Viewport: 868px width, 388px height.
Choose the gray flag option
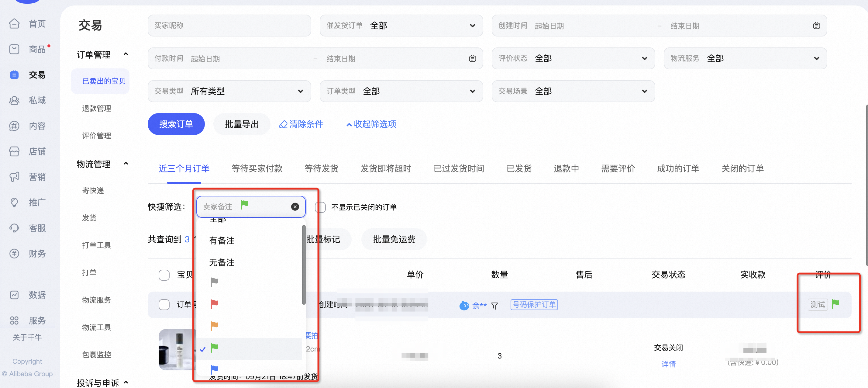coord(214,282)
